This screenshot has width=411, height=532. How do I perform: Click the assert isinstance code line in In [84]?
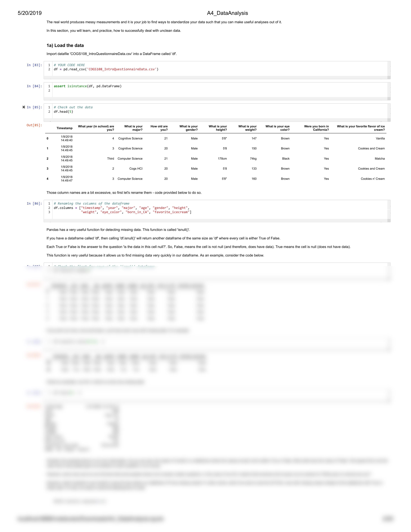pos(88,86)
